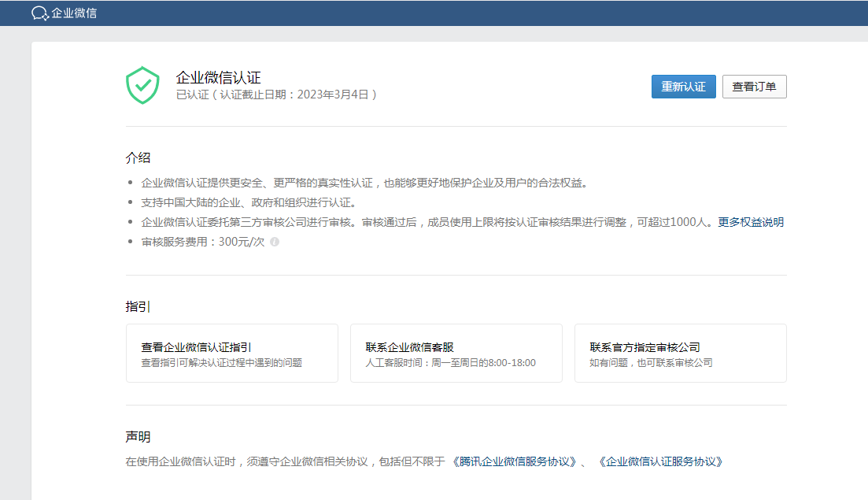Click the 查看指引可解决认证过程中遇到的问题 subtitle
The height and width of the screenshot is (500, 868).
[221, 363]
